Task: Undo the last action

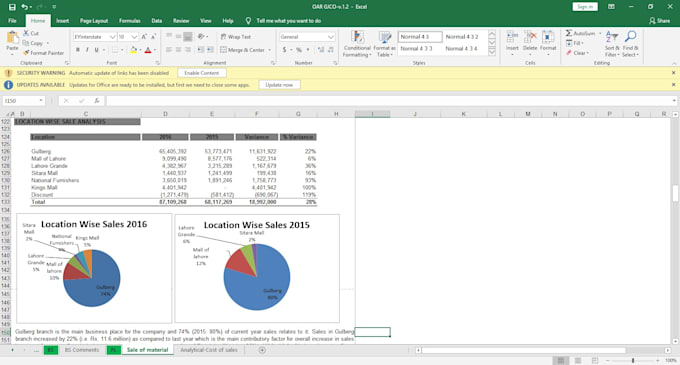Action: [25, 7]
